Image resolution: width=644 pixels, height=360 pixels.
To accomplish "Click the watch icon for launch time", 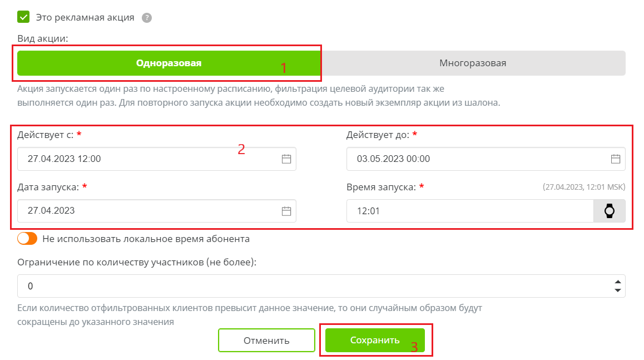I will click(x=610, y=211).
